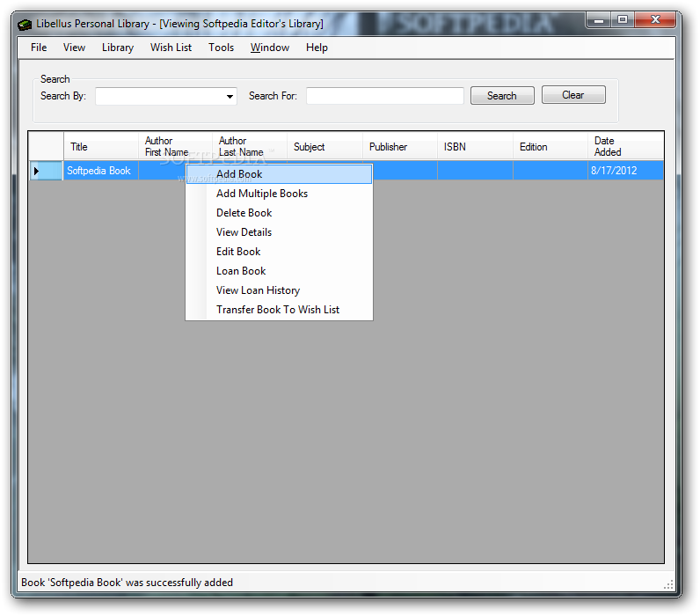Image resolution: width=700 pixels, height=616 pixels.
Task: Select Transfer Book To Wish List
Action: coord(279,310)
